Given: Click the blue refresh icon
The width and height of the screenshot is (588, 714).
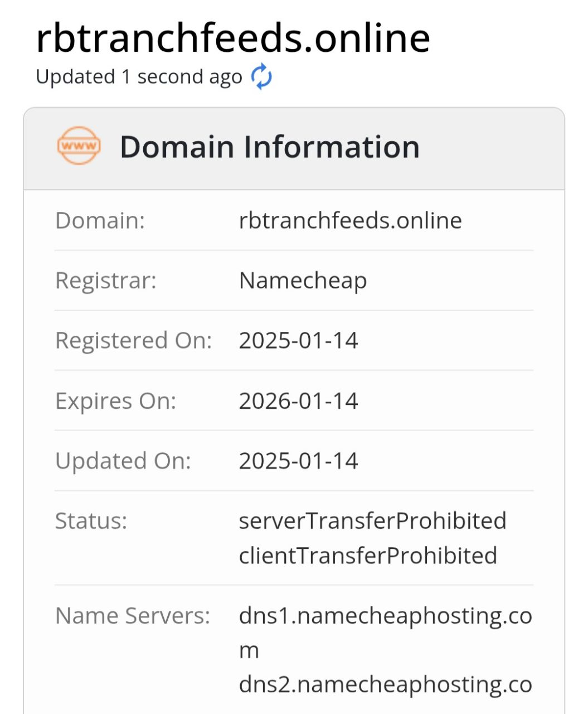Looking at the screenshot, I should [261, 77].
